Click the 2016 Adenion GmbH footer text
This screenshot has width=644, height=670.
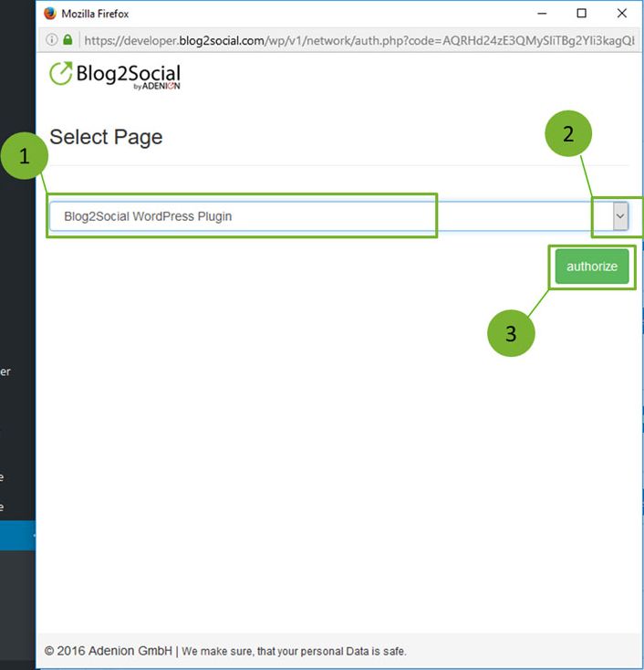pos(108,651)
